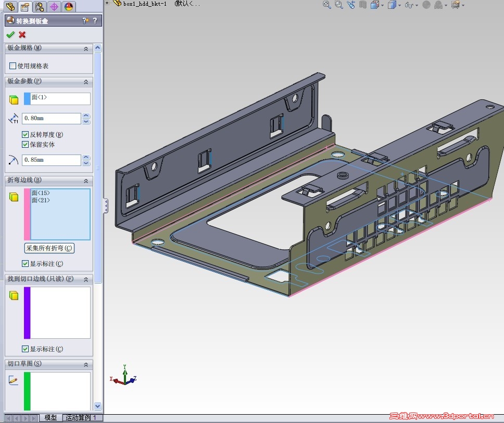The image size is (504, 423).
Task: Collapse the 钣金参数 section
Action: pos(86,82)
